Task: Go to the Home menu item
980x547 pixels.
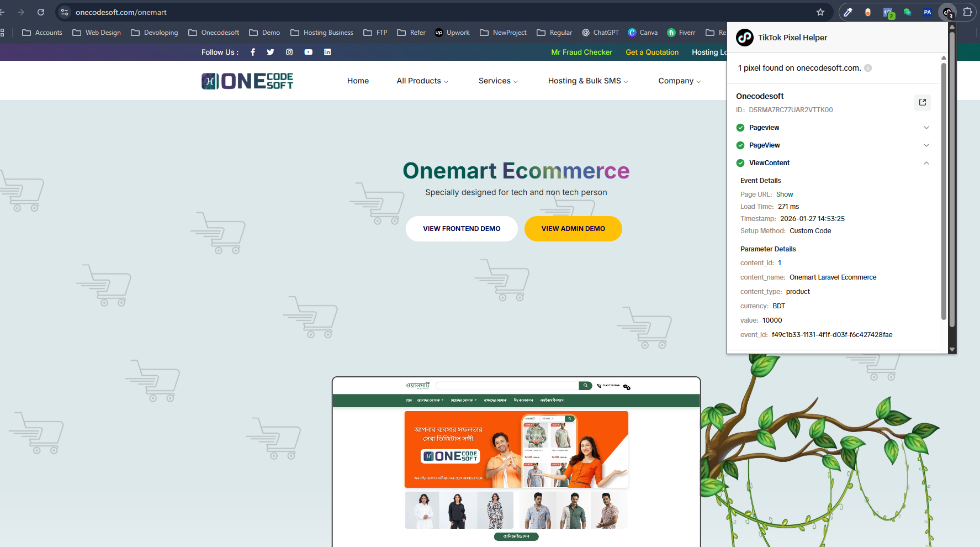Action: tap(358, 81)
